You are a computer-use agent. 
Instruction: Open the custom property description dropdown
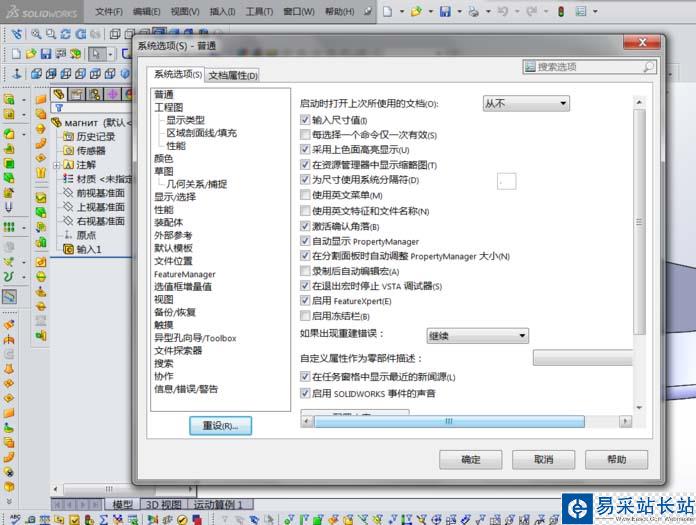582,358
